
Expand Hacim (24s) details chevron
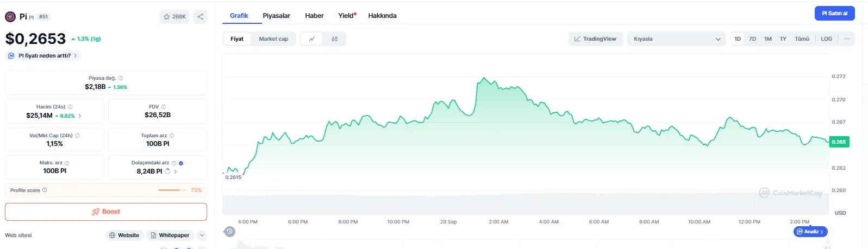coord(80,116)
